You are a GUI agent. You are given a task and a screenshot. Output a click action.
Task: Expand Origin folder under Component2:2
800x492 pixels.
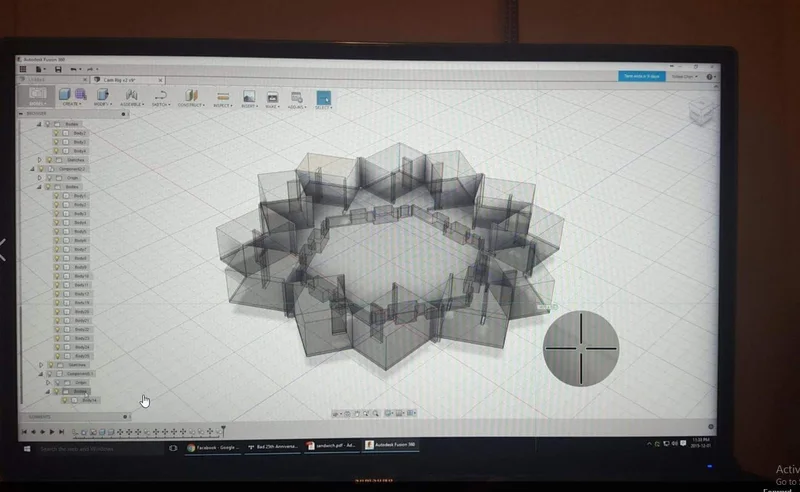click(40, 178)
